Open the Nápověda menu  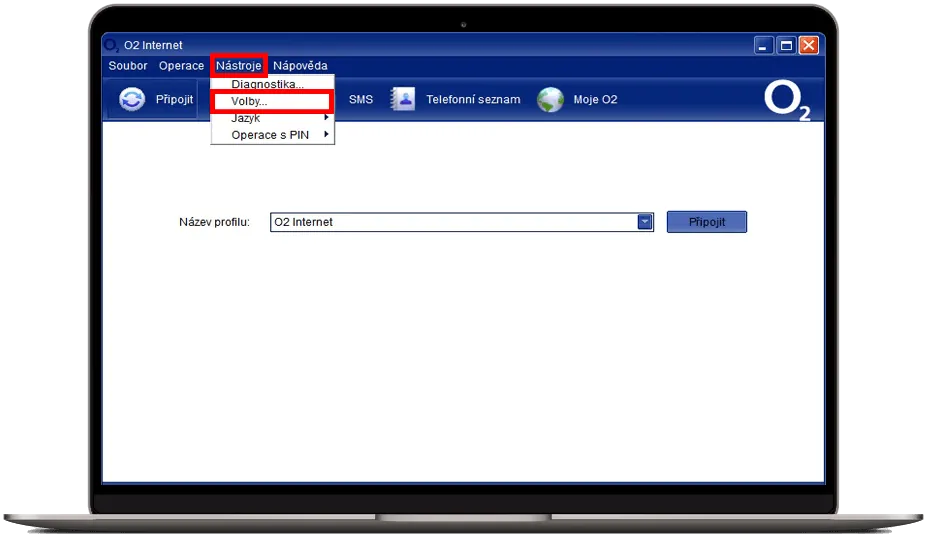click(300, 66)
